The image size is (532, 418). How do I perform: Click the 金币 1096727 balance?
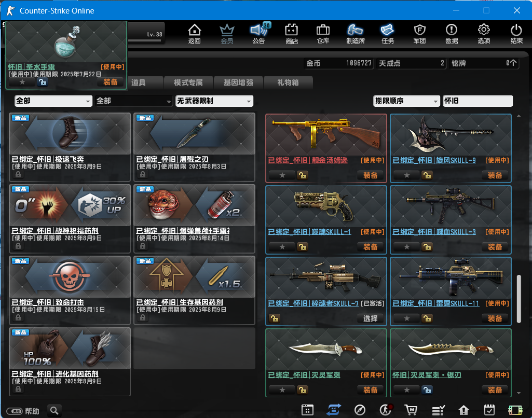click(338, 63)
